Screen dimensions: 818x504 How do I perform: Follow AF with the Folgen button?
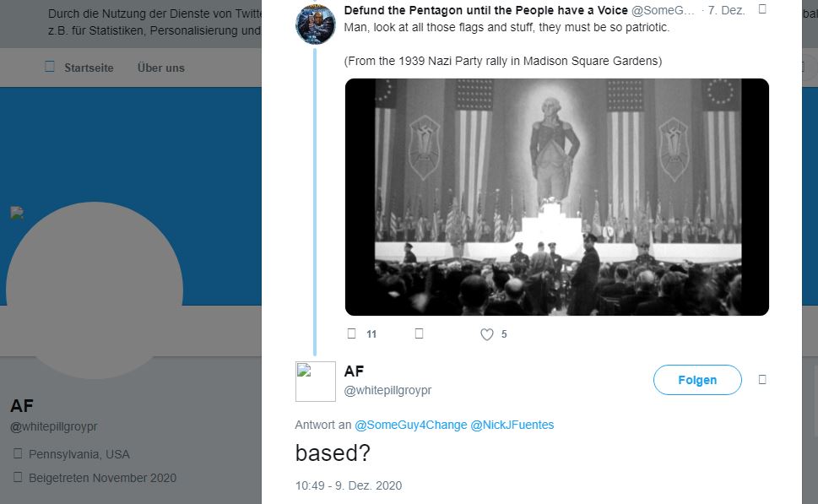[697, 380]
